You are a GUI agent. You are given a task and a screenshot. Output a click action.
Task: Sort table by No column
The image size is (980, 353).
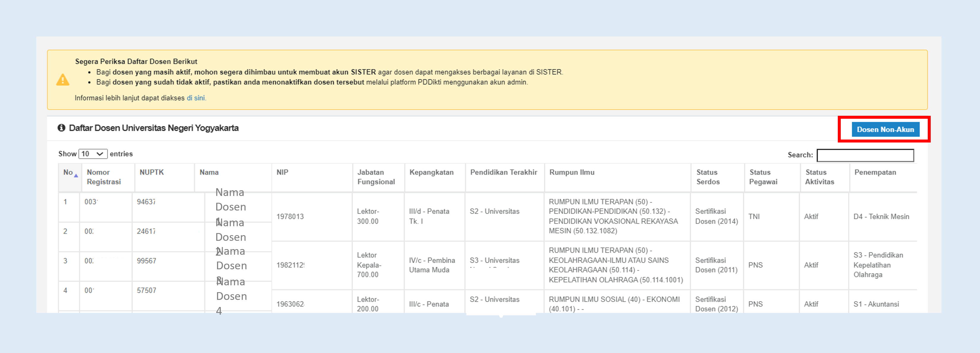click(x=70, y=177)
